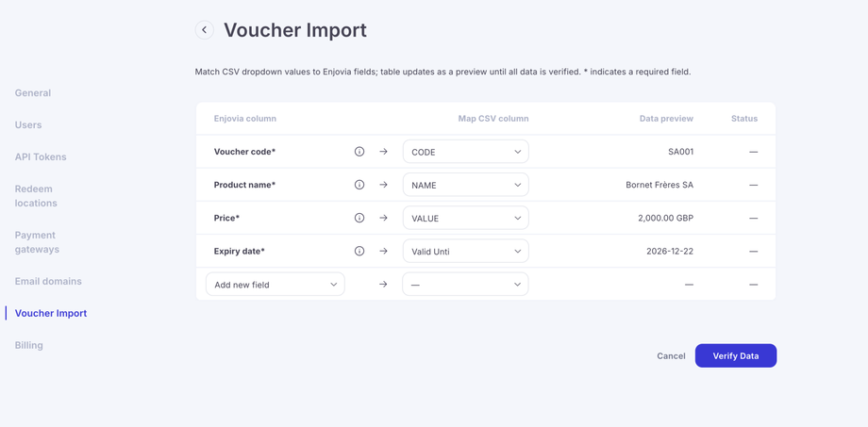Click the back arrow beside Voucher Import
The height and width of the screenshot is (427, 868).
click(x=204, y=30)
